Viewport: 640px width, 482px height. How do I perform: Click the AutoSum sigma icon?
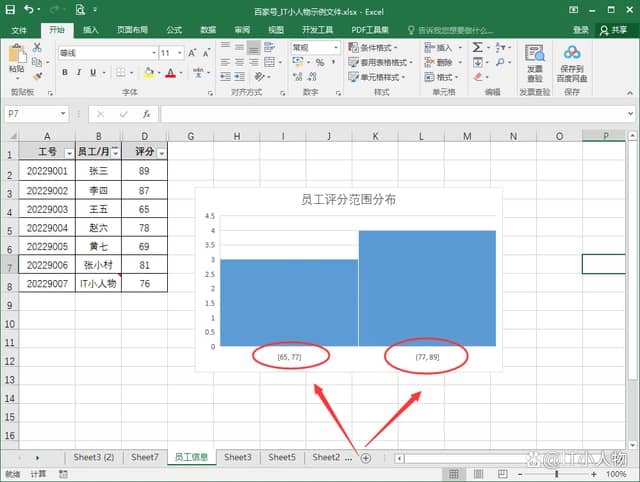coord(478,47)
